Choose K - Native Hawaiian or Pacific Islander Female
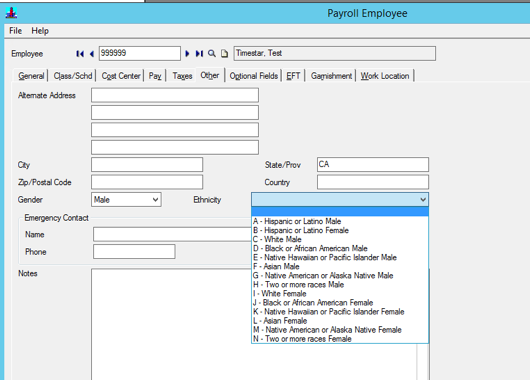The width and height of the screenshot is (530, 380). click(340, 312)
